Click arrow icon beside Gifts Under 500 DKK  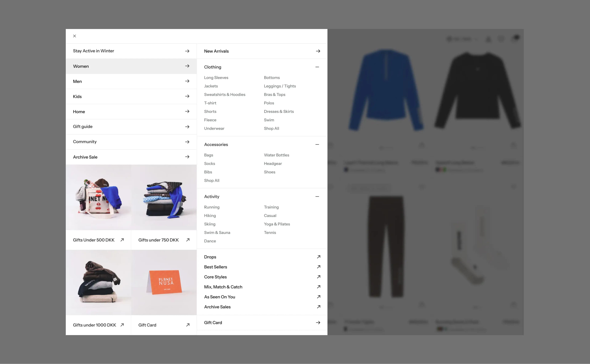122,240
